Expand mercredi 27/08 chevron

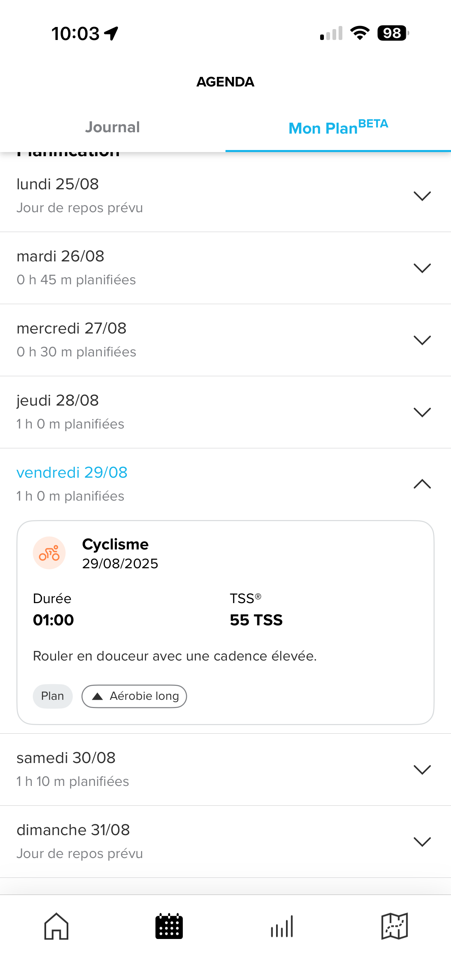click(422, 340)
